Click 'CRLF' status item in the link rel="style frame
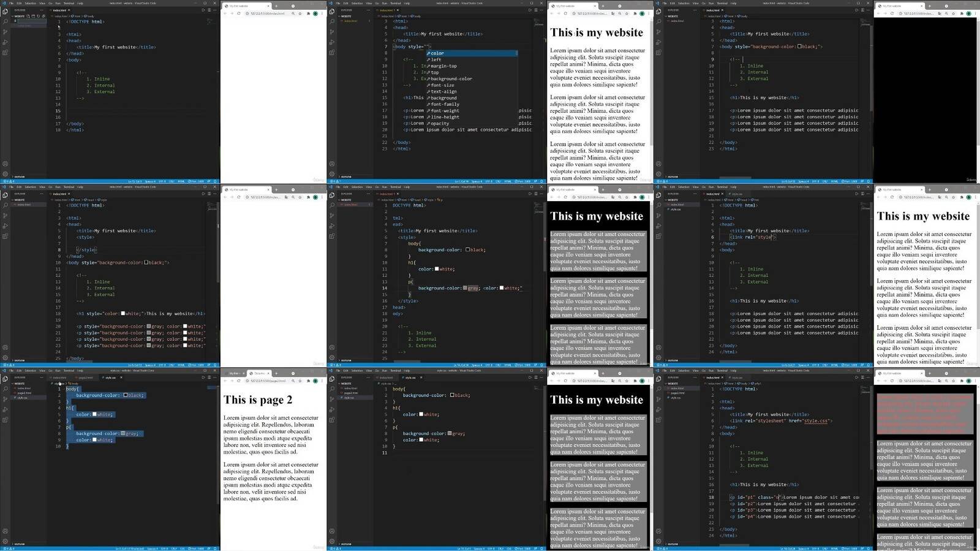The width and height of the screenshot is (980, 551). point(826,365)
